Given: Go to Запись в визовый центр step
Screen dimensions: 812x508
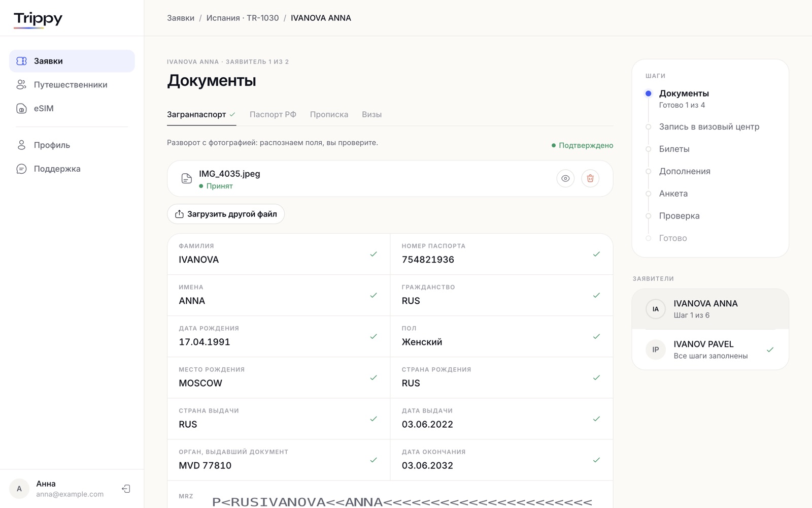Looking at the screenshot, I should [709, 127].
